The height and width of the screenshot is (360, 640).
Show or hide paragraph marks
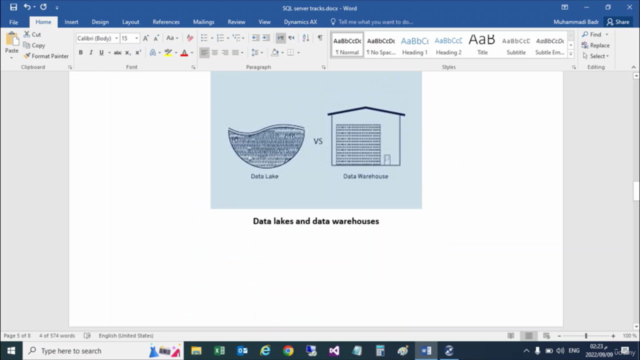[x=320, y=38]
